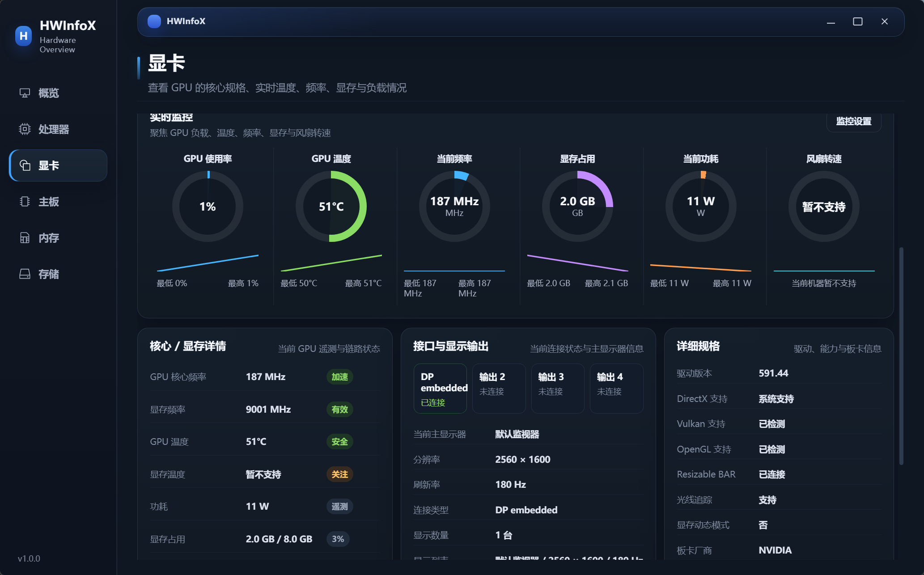This screenshot has height=575, width=924.
Task: Select the 内存 memory icon
Action: tap(25, 238)
